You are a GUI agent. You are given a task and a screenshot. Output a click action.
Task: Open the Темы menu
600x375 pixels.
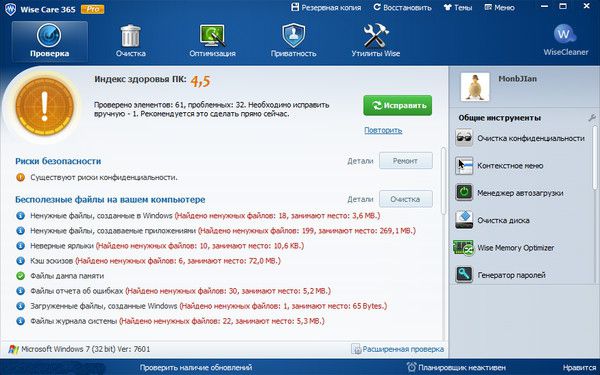[458, 7]
